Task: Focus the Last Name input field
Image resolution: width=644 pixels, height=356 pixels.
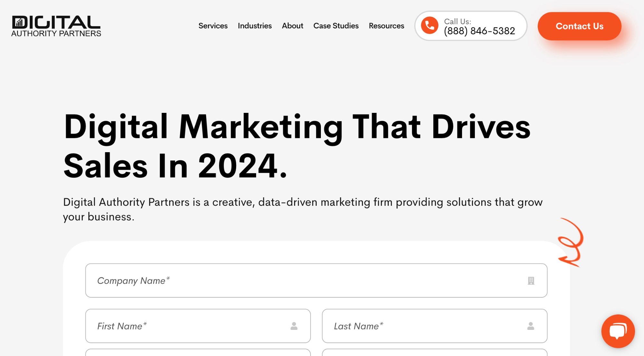Action: pyautogui.click(x=435, y=326)
